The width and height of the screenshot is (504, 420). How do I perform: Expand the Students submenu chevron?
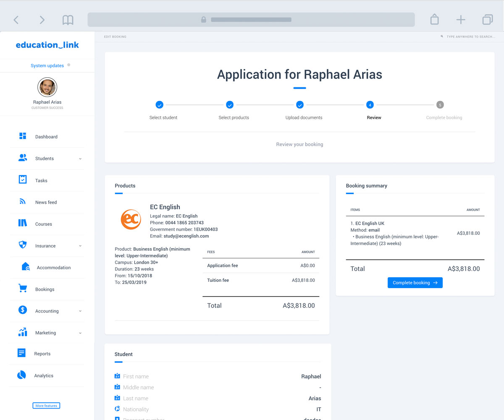pyautogui.click(x=80, y=159)
